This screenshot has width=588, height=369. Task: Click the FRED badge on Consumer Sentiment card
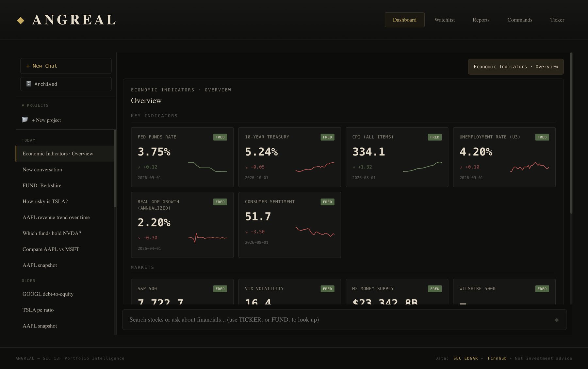tap(327, 202)
